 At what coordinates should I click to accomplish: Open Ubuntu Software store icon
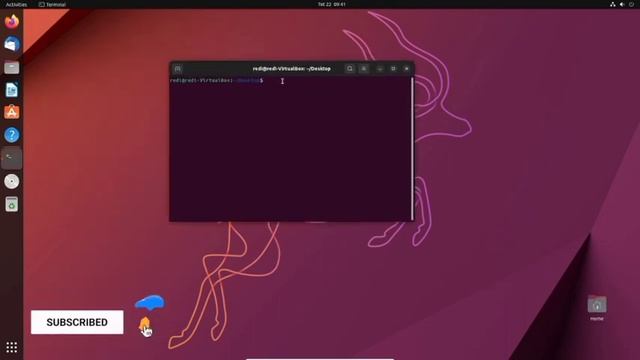tap(12, 112)
